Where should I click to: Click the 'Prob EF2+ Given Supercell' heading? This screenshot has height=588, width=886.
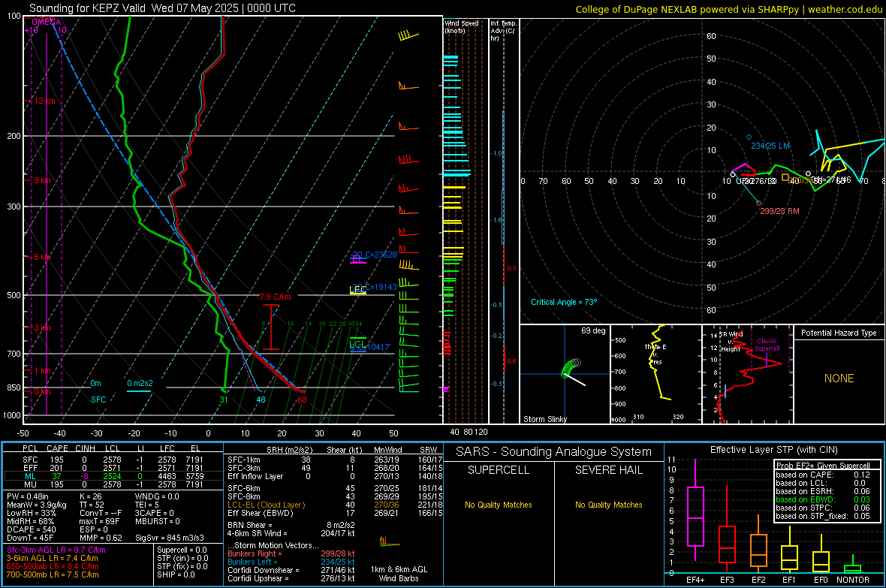pos(823,466)
